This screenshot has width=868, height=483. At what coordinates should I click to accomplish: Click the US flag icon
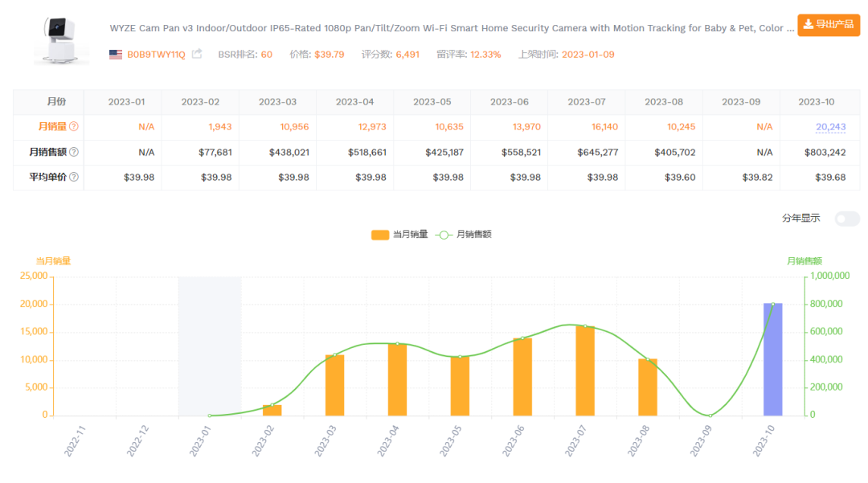click(116, 55)
